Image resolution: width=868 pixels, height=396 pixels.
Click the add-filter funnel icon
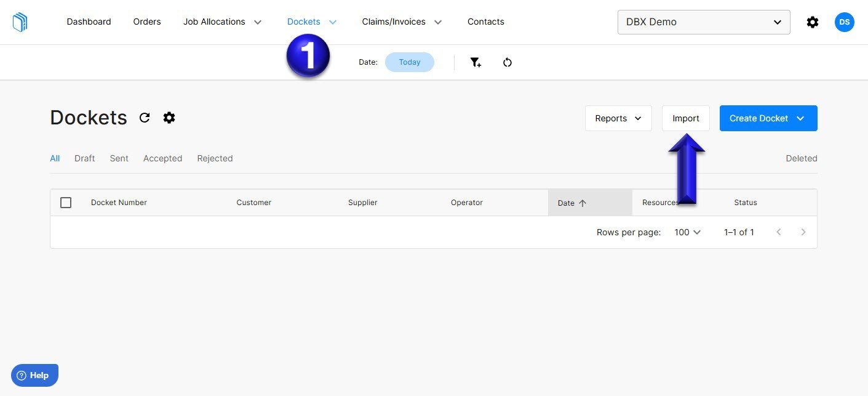[x=476, y=62]
